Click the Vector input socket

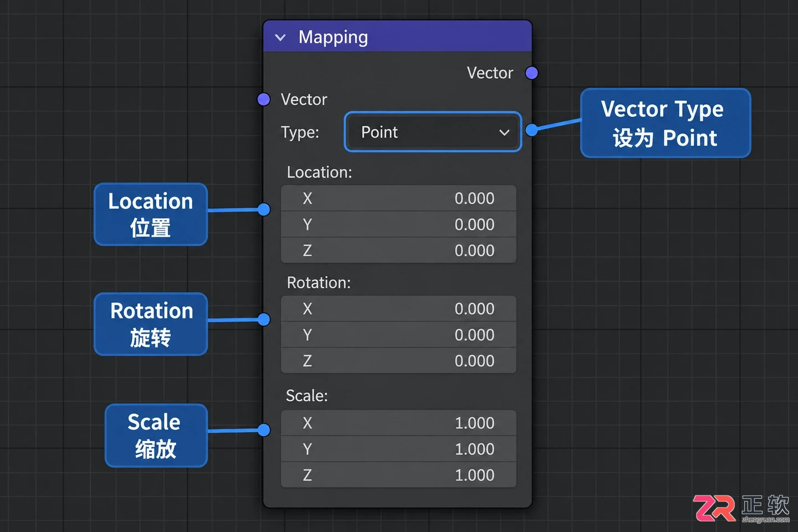click(x=264, y=99)
